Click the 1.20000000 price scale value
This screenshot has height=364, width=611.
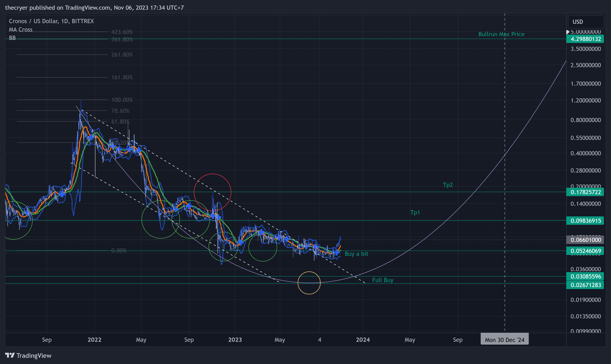(x=585, y=100)
